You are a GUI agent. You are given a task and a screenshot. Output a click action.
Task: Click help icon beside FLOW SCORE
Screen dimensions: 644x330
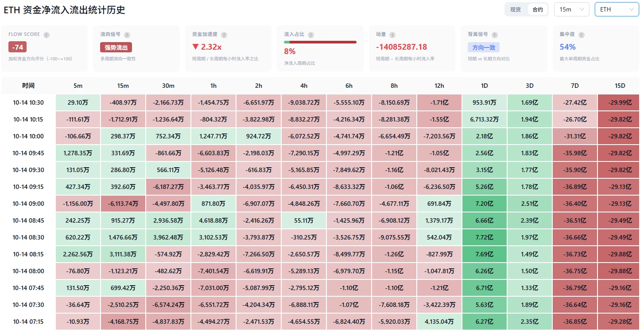pyautogui.click(x=47, y=35)
